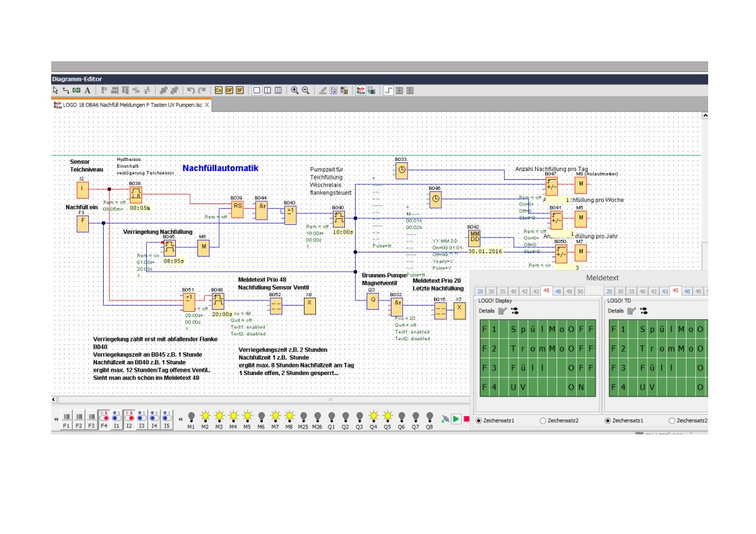Close the Nachfüll Meldungen .lsc tab
This screenshot has width=756, height=534.
pyautogui.click(x=208, y=106)
